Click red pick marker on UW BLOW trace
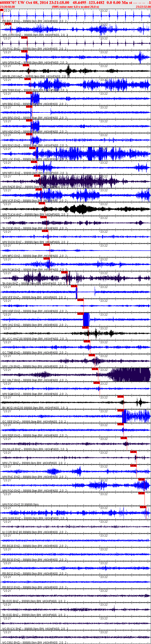The width and height of the screenshot is (151, 644). 26,65
